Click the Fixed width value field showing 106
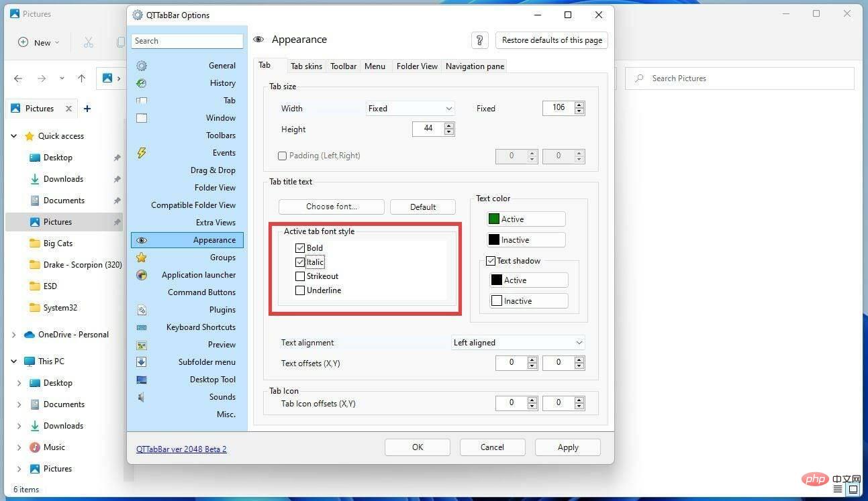Screen dimensions: 868x501 [559, 108]
